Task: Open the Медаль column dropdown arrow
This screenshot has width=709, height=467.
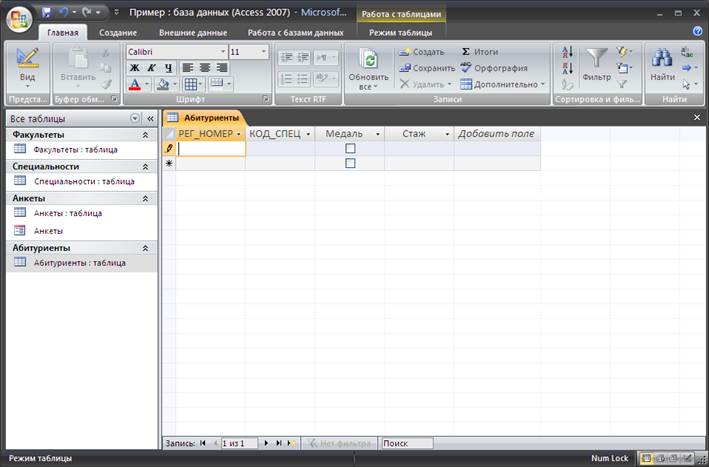Action: (378, 134)
